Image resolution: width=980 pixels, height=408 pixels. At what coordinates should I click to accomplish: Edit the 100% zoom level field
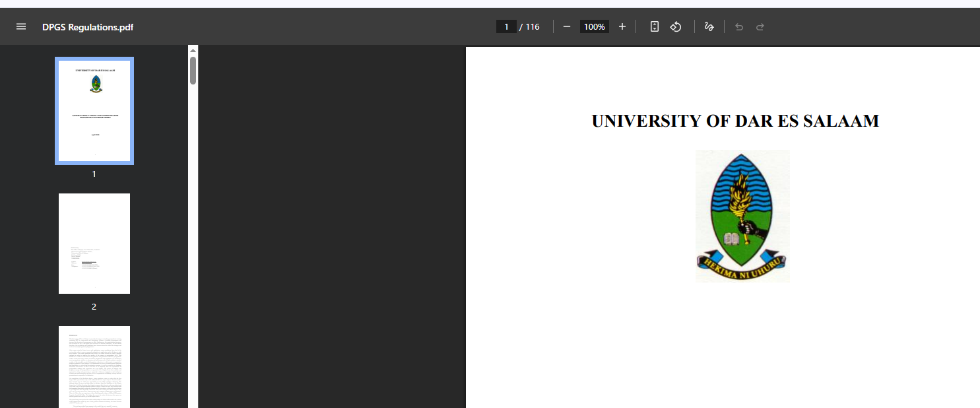coord(593,26)
